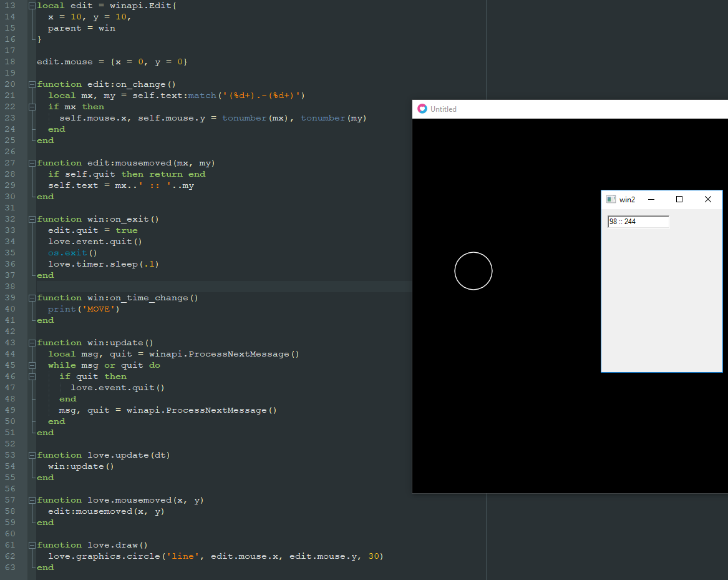This screenshot has height=580, width=728.
Task: Click 'return' keyword on line 28
Action: (166, 174)
